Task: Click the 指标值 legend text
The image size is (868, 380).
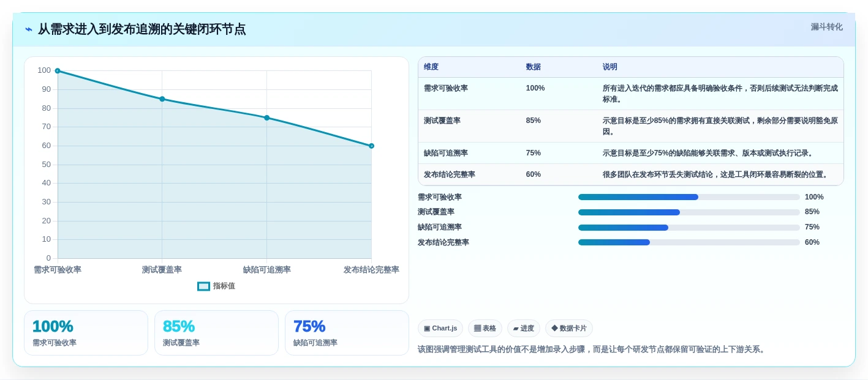Action: click(224, 286)
